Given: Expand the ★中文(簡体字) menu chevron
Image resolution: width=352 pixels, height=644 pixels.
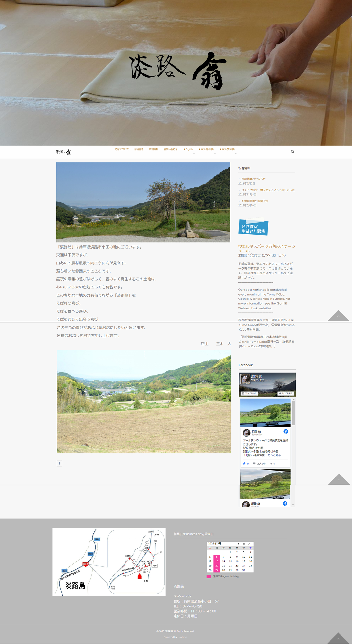Looking at the screenshot, I should (215, 153).
